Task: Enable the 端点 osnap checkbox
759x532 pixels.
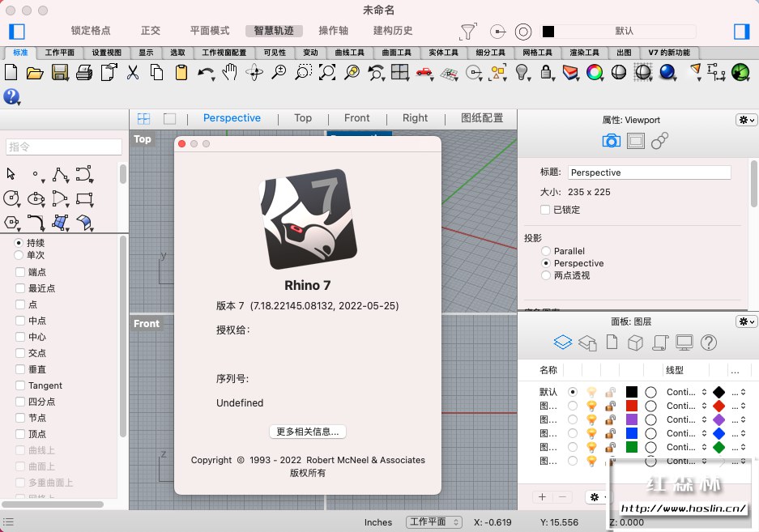Action: pos(20,272)
